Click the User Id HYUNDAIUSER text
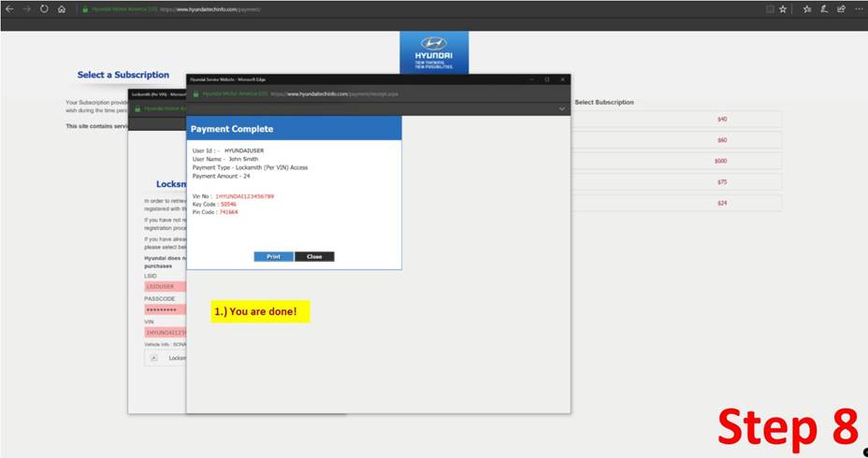This screenshot has width=868, height=458. (244, 150)
